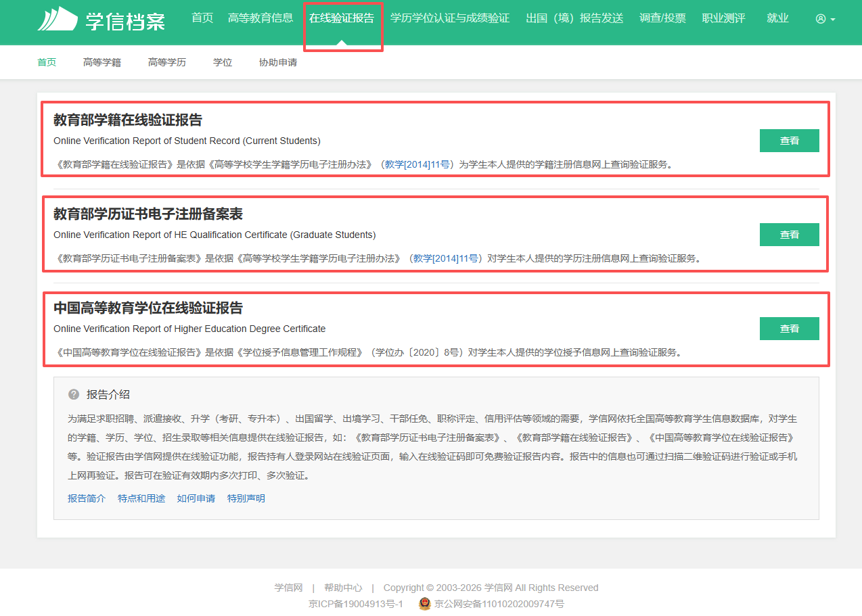The image size is (862, 616).
Task: Open the 职业测评 menu item
Action: pos(723,18)
